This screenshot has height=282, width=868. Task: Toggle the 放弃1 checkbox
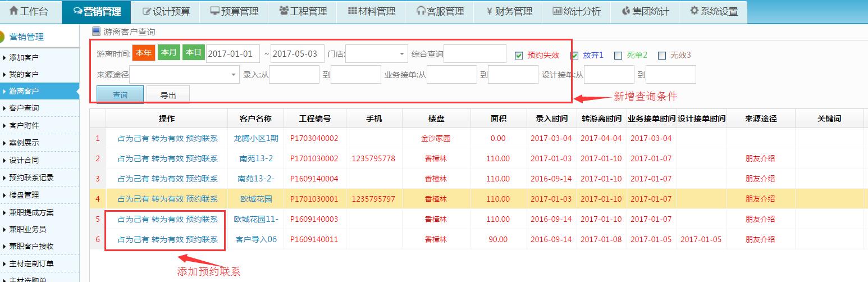coord(574,55)
